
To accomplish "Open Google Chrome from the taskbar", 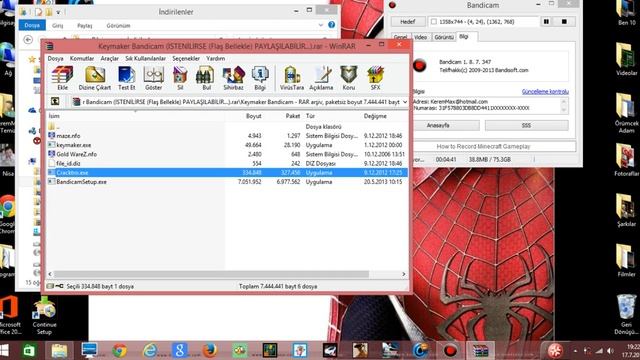I will pyautogui.click(x=120, y=350).
